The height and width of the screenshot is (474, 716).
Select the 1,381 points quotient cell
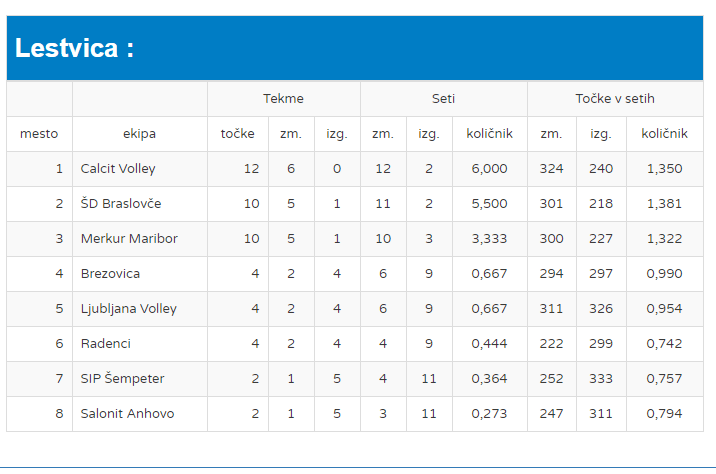[x=664, y=203]
